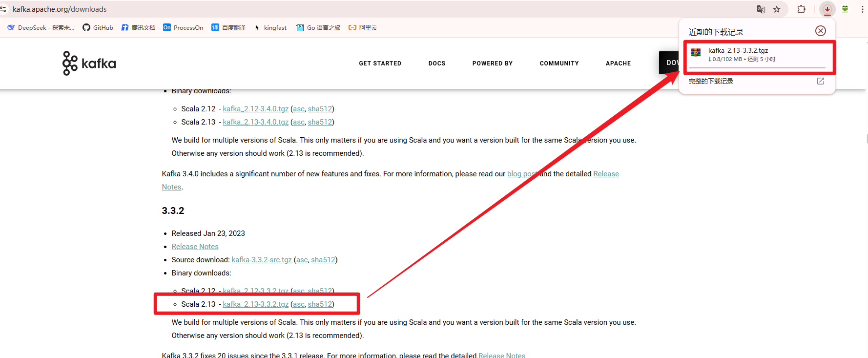Open sha512 checksum for kafka_2.12-3.4.0.tgz

coord(320,109)
